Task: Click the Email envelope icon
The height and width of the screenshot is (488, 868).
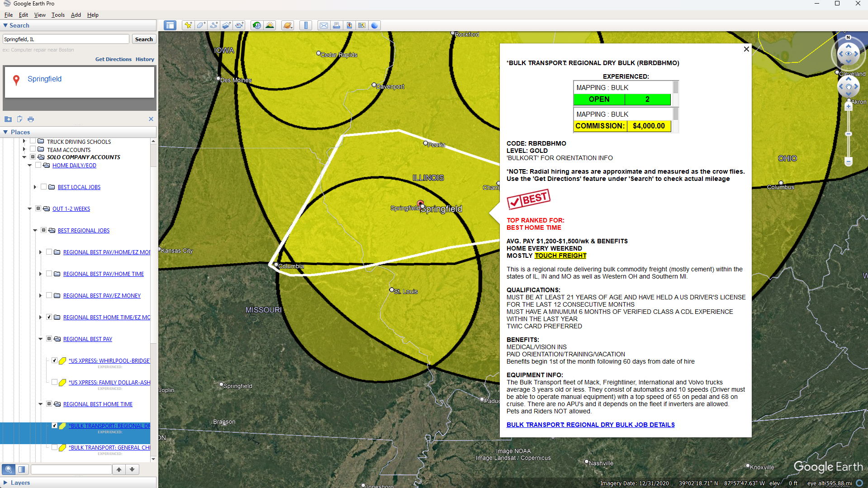Action: point(324,25)
